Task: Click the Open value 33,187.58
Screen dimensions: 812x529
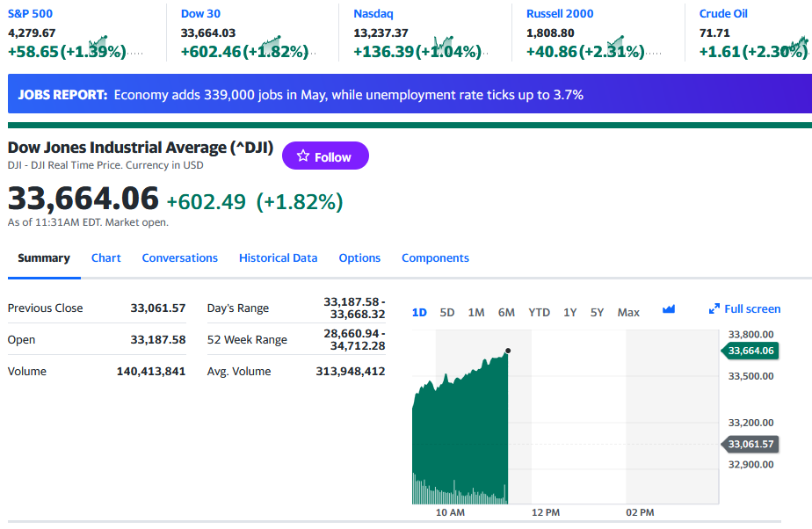Action: pyautogui.click(x=158, y=339)
